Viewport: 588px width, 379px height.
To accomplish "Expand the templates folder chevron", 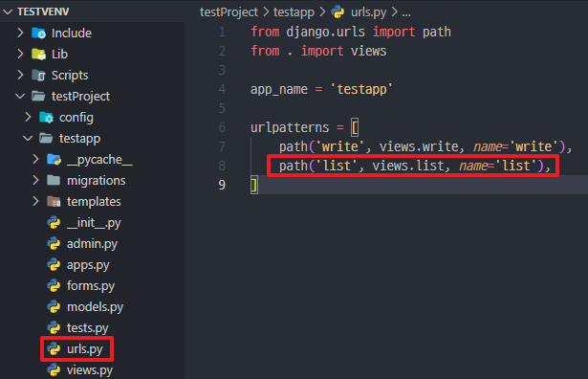I will 35,202.
